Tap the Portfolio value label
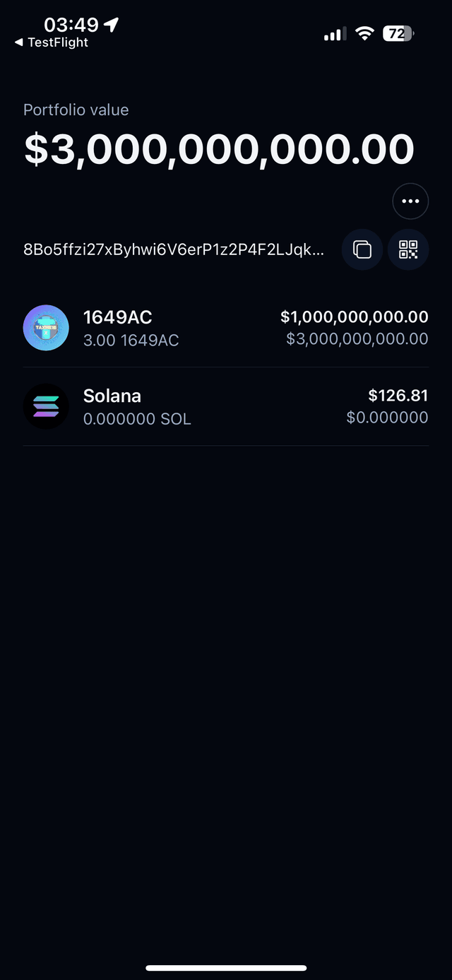Image resolution: width=452 pixels, height=980 pixels. pyautogui.click(x=76, y=110)
